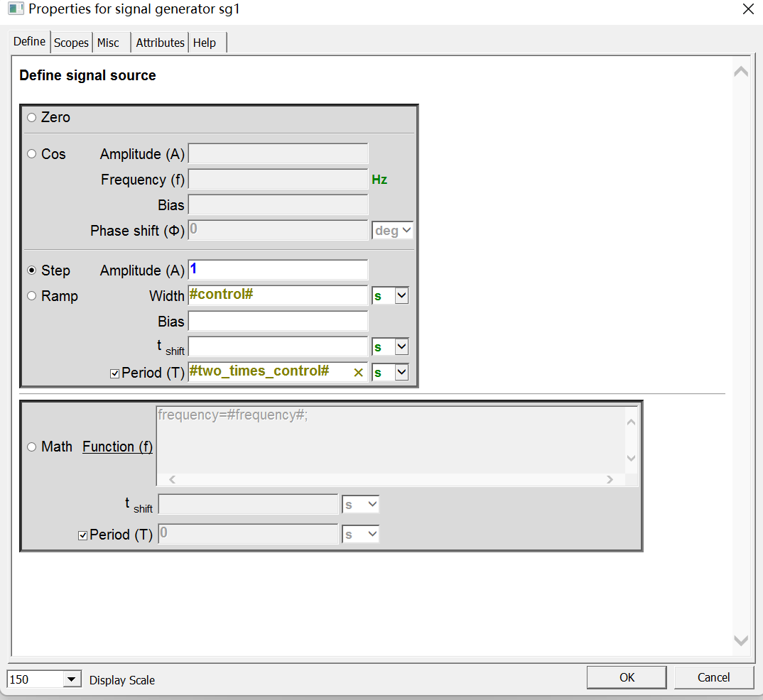Open the Width unit dropdown
763x700 pixels.
click(x=401, y=296)
